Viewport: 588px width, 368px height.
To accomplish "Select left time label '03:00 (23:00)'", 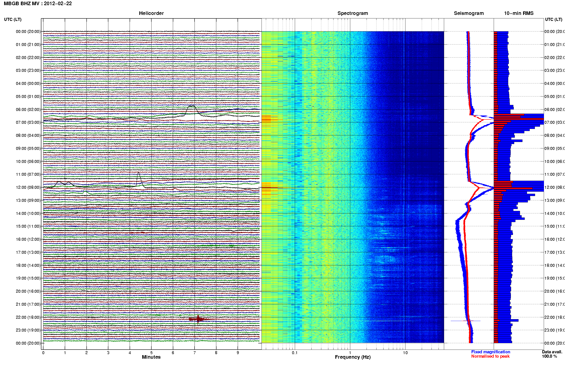I will click(x=28, y=70).
